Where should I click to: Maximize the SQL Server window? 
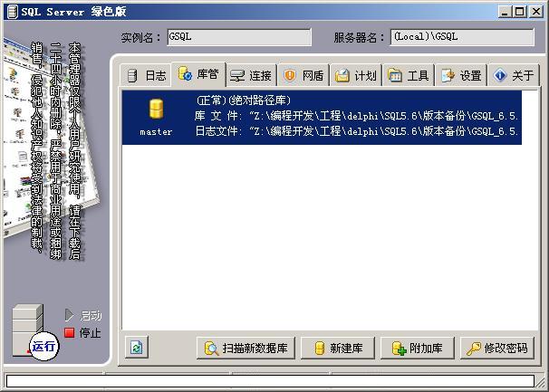pos(520,12)
